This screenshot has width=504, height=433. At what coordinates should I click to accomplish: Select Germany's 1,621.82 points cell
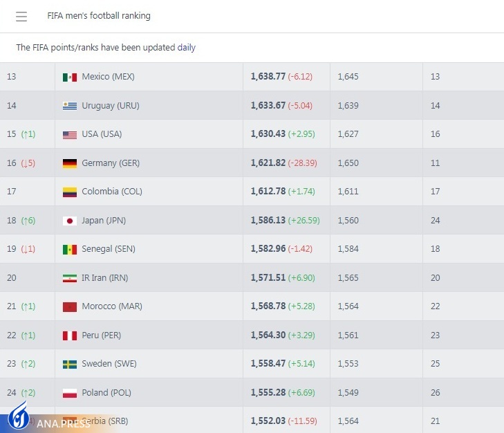pos(268,163)
